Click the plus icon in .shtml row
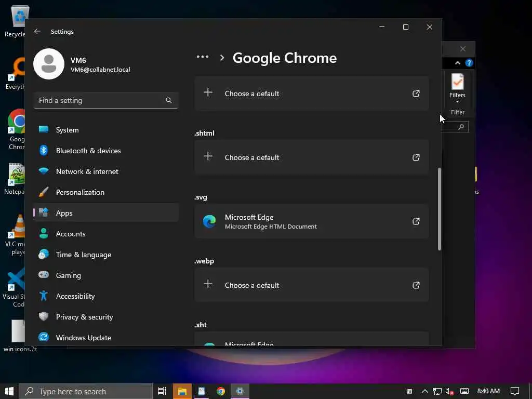 [208, 156]
